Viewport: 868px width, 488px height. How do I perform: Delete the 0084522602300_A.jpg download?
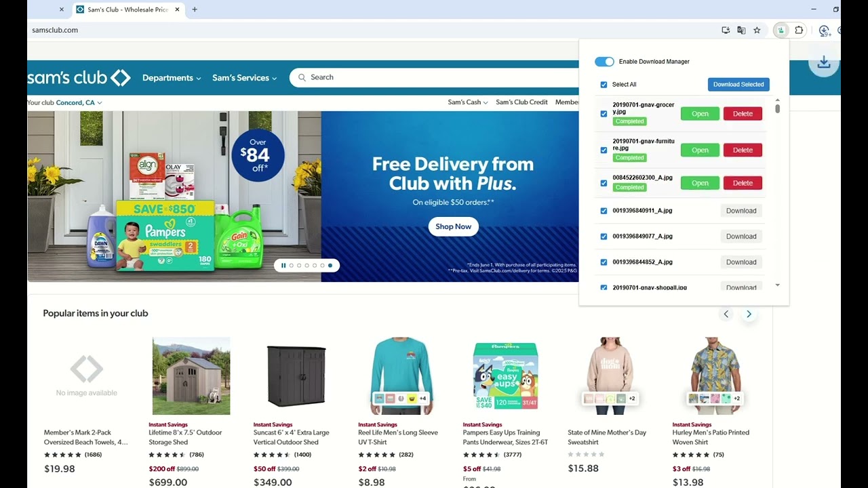tap(743, 183)
